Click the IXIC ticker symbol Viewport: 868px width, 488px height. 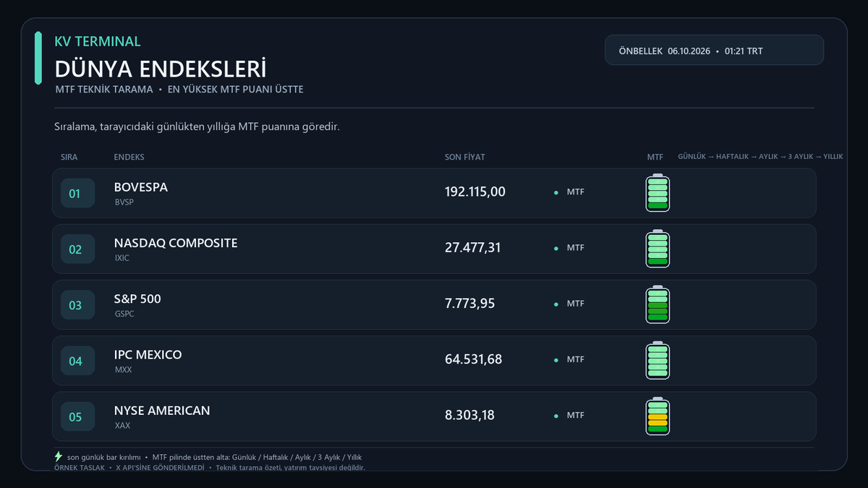click(x=122, y=258)
